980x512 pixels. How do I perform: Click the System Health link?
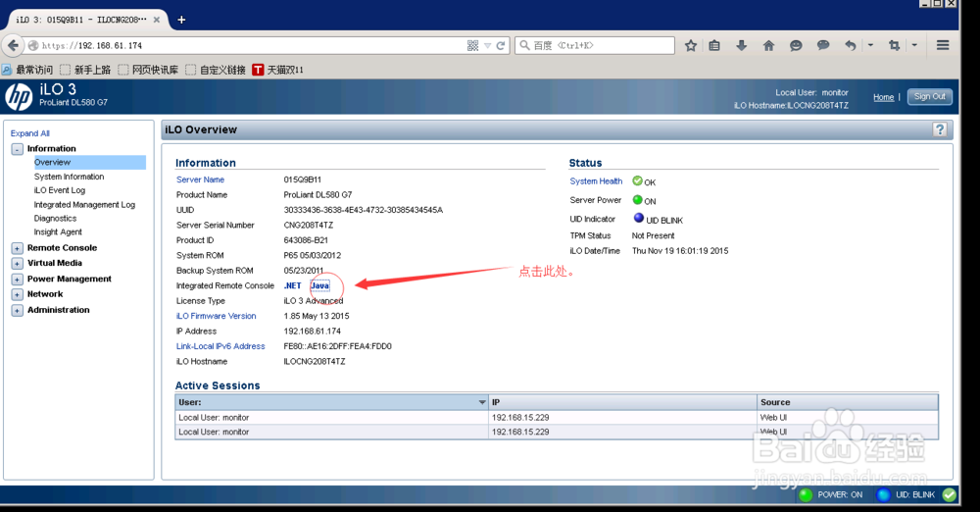[596, 181]
